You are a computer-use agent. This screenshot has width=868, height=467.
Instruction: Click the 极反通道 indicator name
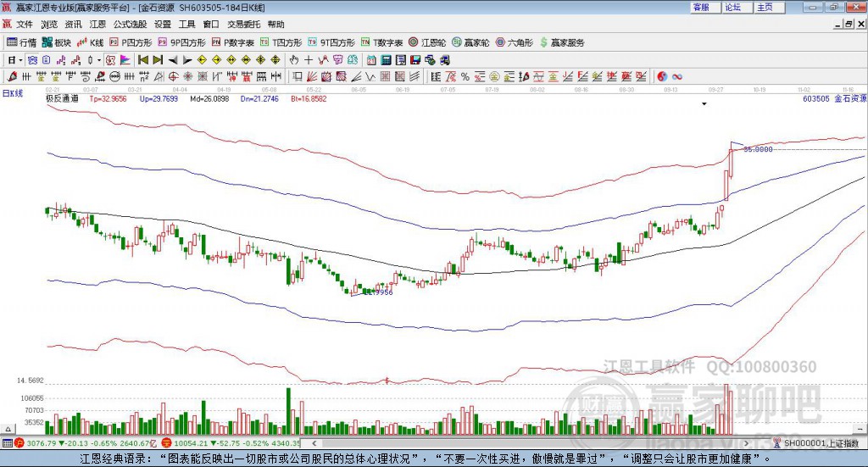coord(62,98)
